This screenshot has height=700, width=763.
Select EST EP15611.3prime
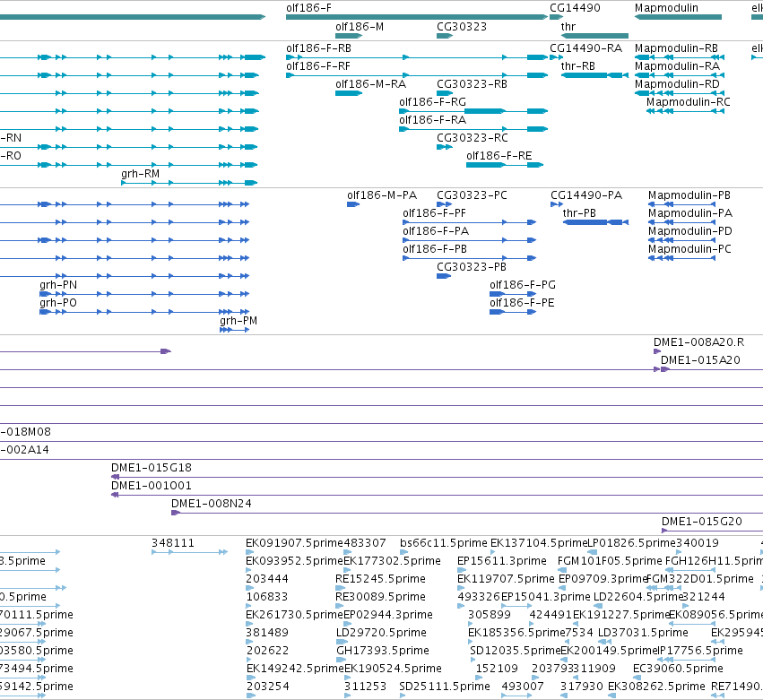coord(460,570)
